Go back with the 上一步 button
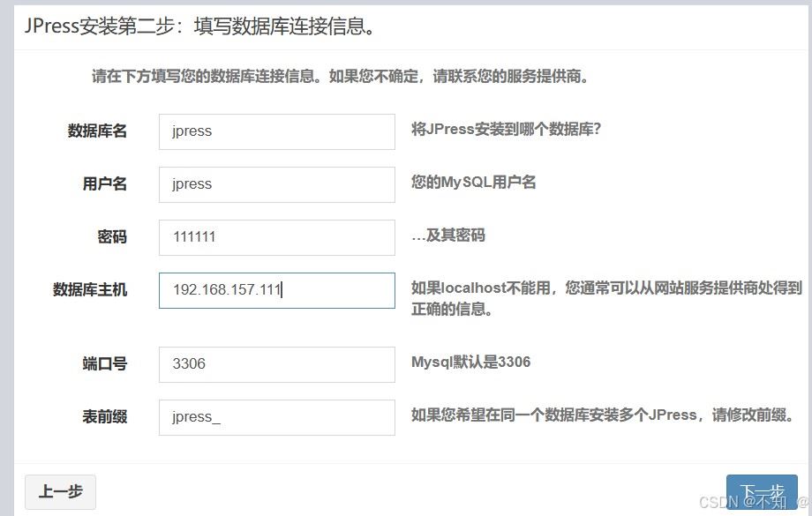The width and height of the screenshot is (812, 516). [60, 491]
